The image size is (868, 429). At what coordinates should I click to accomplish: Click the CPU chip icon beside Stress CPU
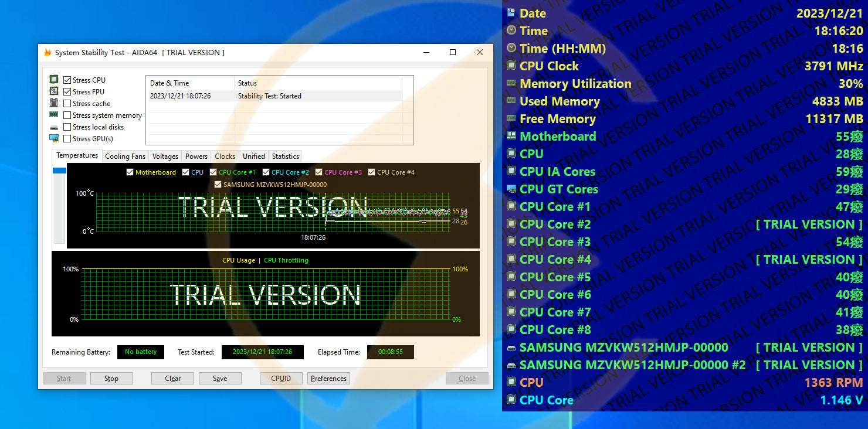pyautogui.click(x=54, y=80)
